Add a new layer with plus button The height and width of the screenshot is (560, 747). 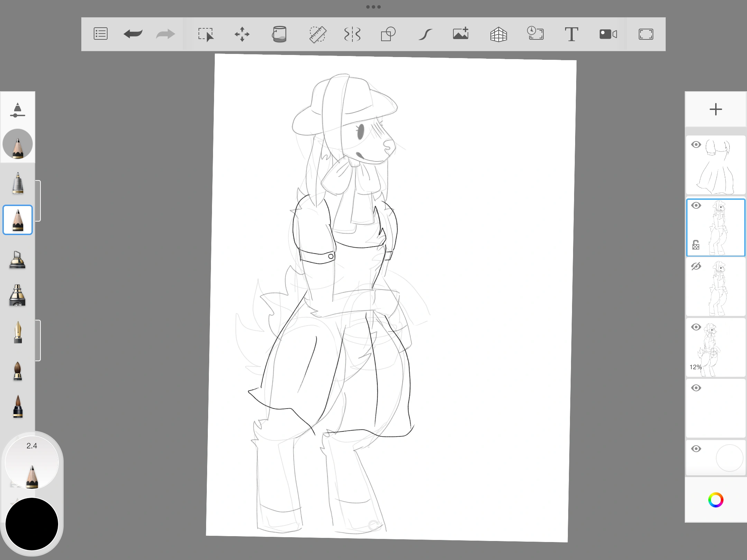[716, 110]
